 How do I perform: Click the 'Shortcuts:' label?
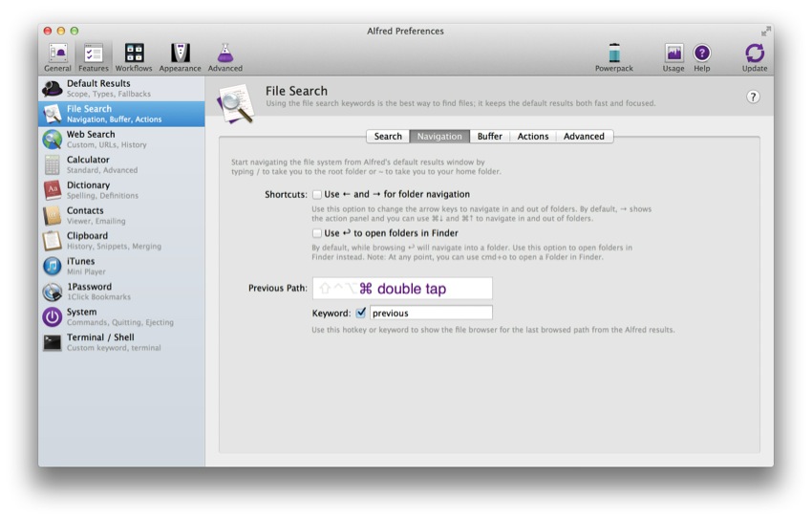286,195
